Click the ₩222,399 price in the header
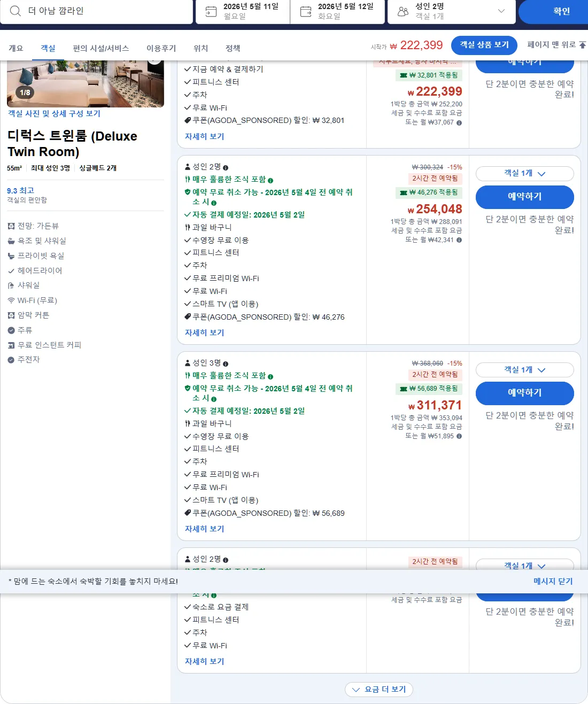This screenshot has height=704, width=588. 416,45
